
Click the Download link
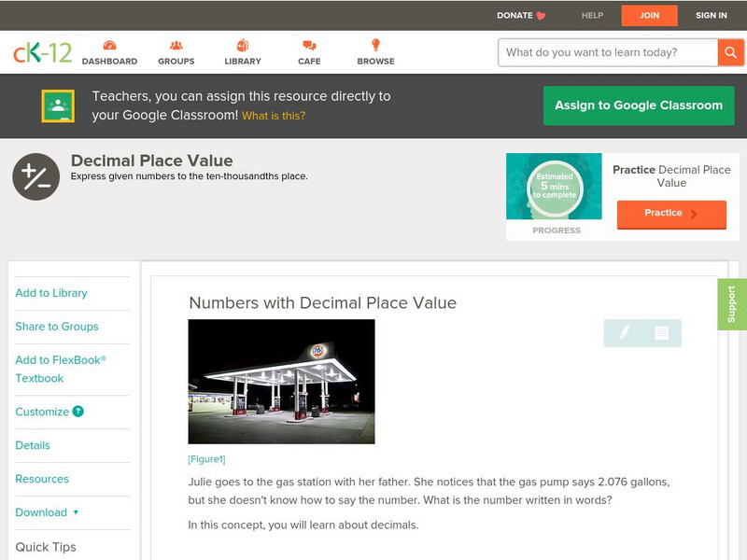(41, 512)
